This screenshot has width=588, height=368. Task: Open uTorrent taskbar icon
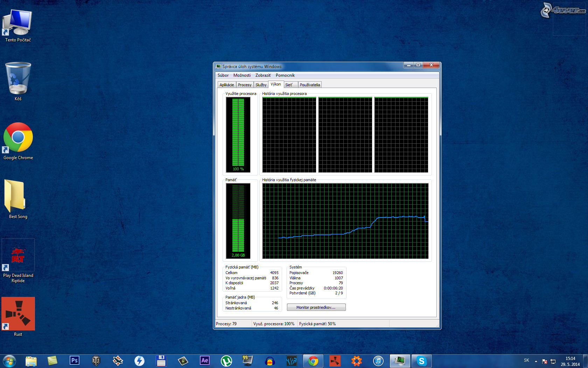[226, 361]
